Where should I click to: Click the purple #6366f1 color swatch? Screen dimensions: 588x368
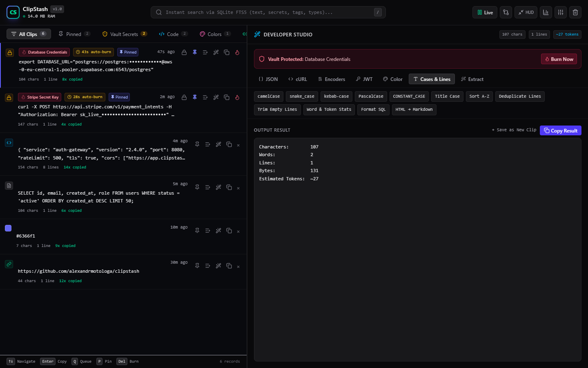pyautogui.click(x=8, y=228)
